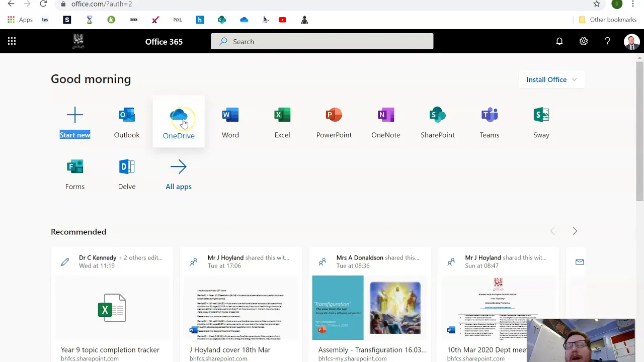Open Assembly Transfiguration presentation thumbnail

(369, 308)
